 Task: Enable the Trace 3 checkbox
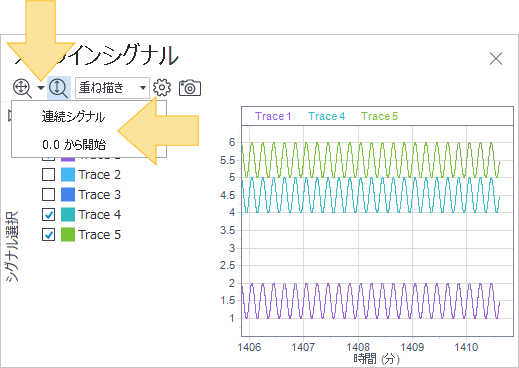49,195
